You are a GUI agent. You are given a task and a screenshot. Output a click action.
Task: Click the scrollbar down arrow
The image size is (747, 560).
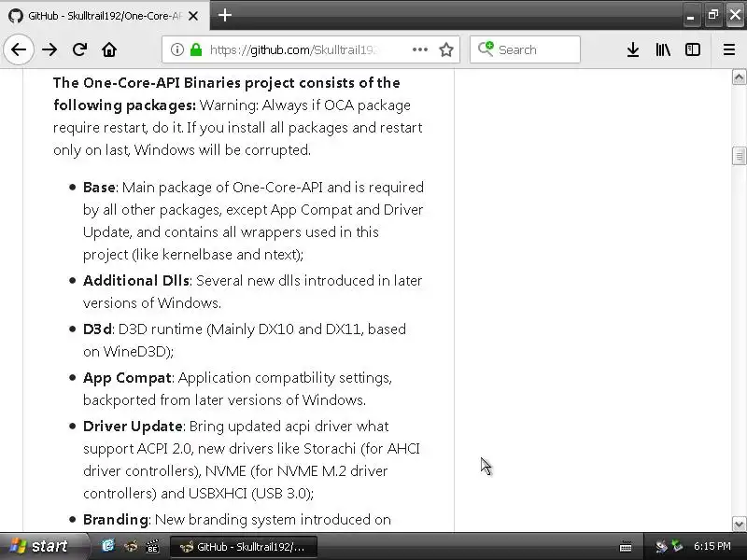[739, 525]
